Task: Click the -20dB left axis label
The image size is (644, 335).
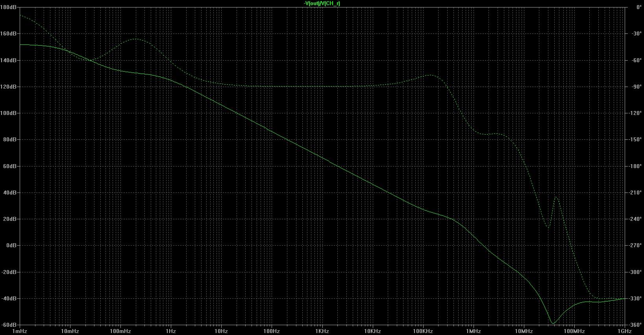Action: pyautogui.click(x=9, y=272)
